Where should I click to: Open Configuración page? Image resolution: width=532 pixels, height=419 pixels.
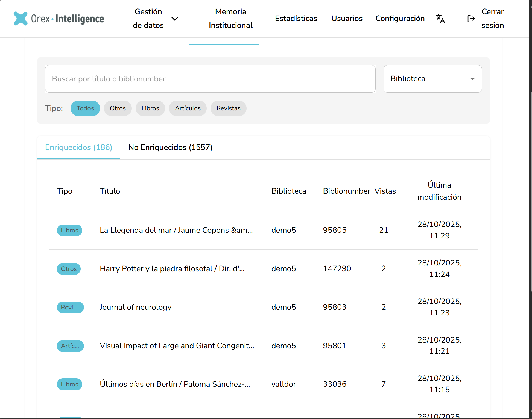tap(400, 19)
